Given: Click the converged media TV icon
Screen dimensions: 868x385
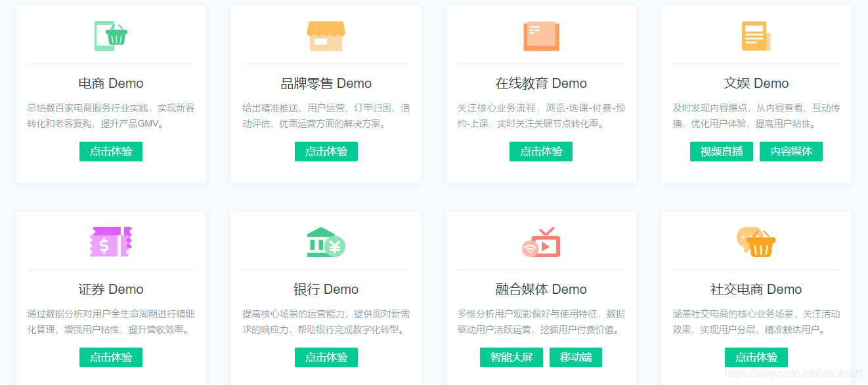Looking at the screenshot, I should tap(541, 241).
